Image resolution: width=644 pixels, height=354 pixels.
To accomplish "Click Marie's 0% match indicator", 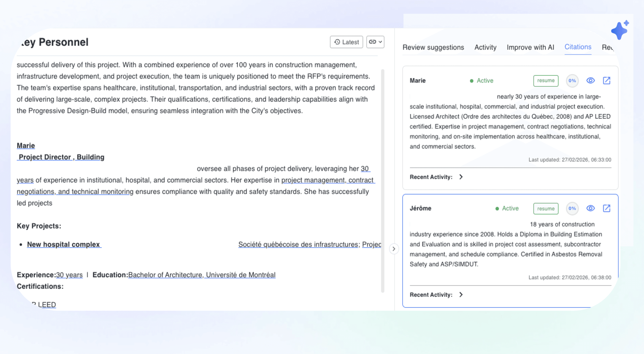I will 572,81.
